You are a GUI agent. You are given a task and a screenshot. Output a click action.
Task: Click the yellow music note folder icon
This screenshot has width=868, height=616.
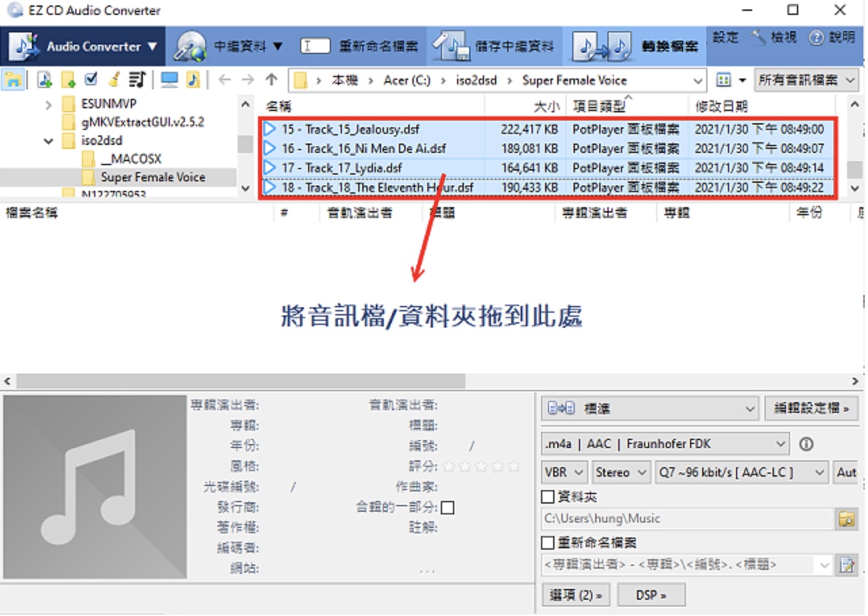(193, 80)
